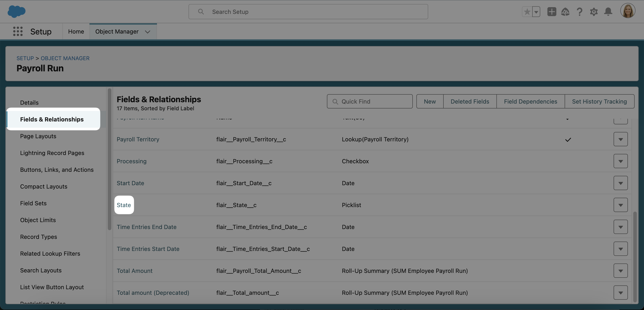Open row actions for Total Amount field

[x=621, y=270]
